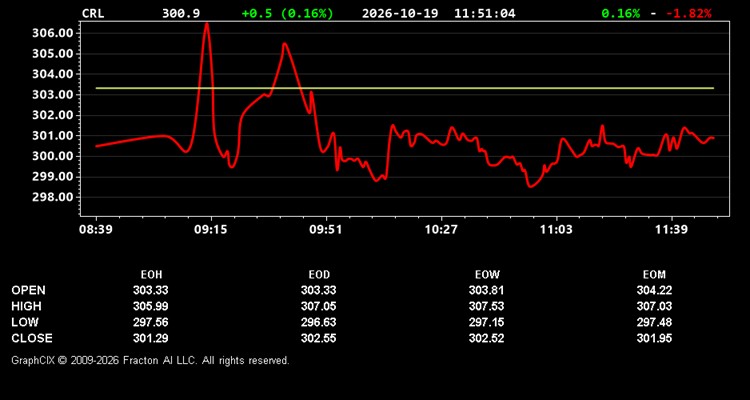Click the EOD low value 296.63
Viewport: 750px width, 400px height.
point(319,322)
